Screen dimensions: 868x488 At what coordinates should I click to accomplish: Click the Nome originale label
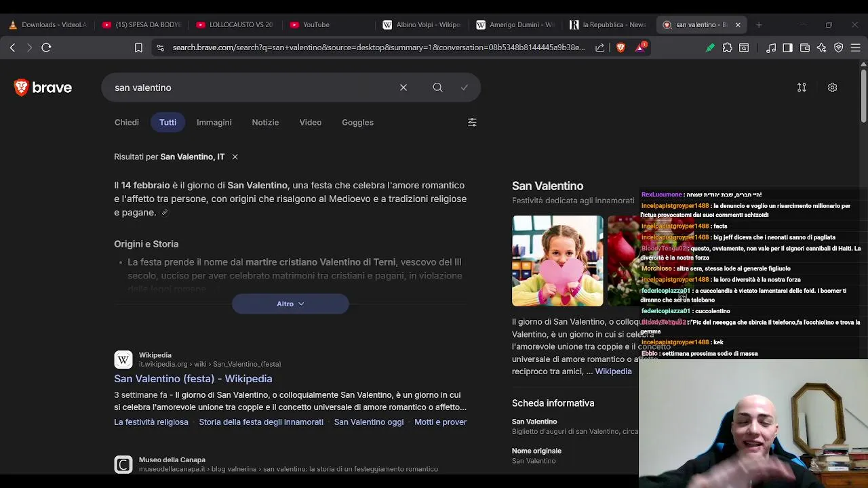[x=536, y=451]
